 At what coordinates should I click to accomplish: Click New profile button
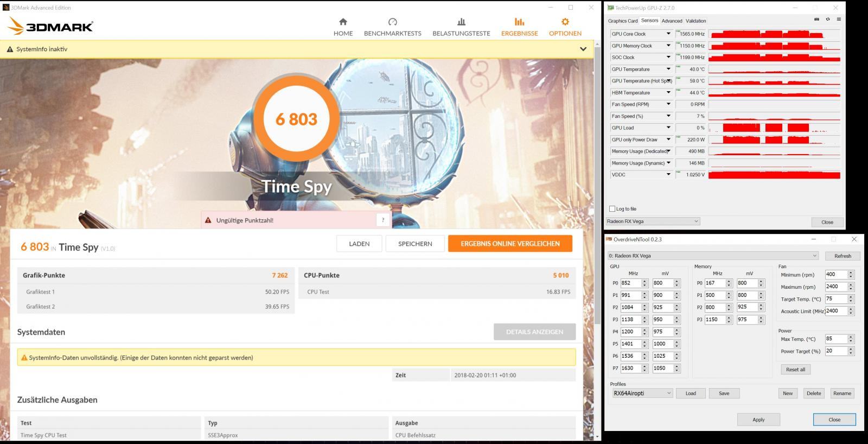pos(788,393)
